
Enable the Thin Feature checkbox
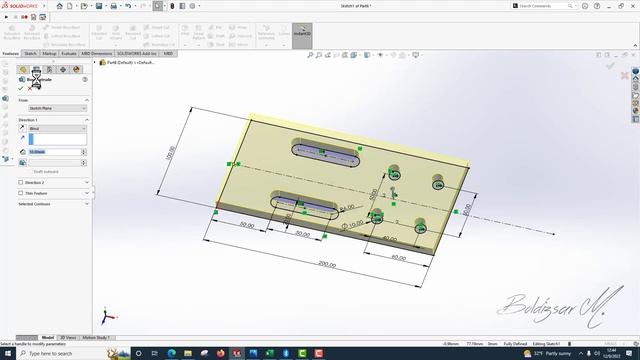(21, 193)
